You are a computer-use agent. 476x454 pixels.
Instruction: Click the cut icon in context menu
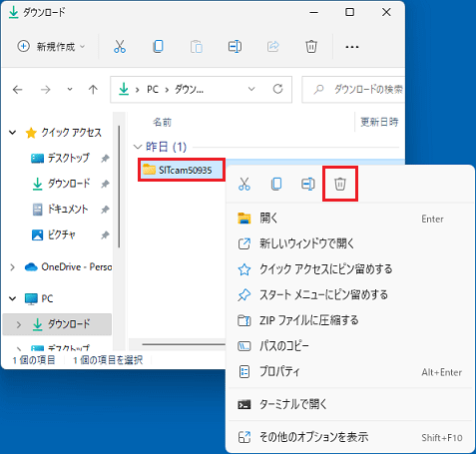(x=244, y=184)
